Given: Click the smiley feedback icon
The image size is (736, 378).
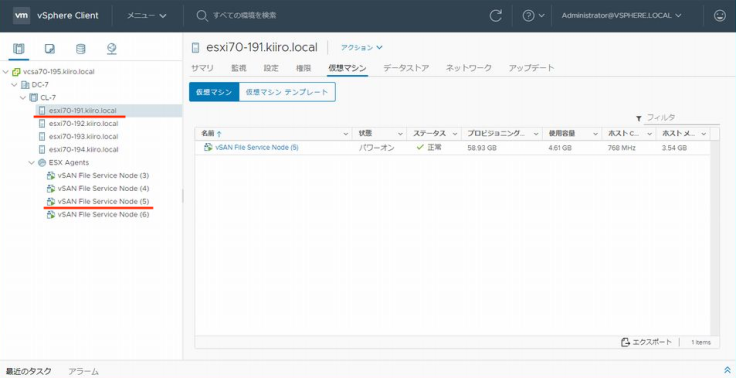Looking at the screenshot, I should pos(720,15).
